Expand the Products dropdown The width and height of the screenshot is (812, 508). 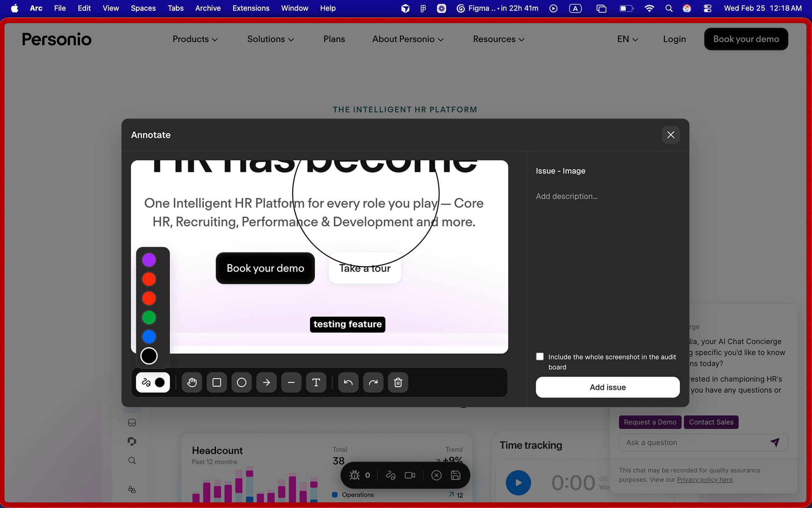[195, 39]
